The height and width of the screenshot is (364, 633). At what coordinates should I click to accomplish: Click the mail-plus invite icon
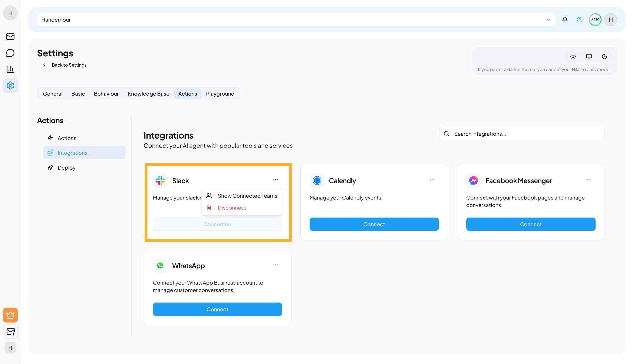click(x=10, y=331)
